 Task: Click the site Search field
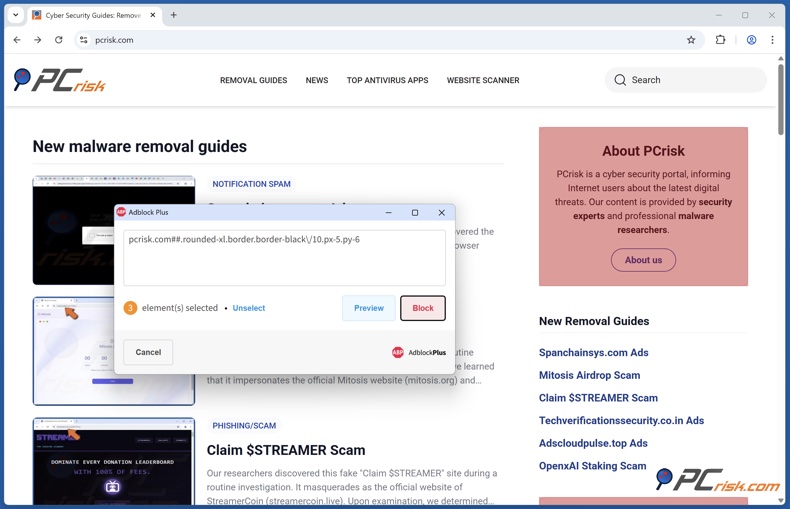[686, 80]
